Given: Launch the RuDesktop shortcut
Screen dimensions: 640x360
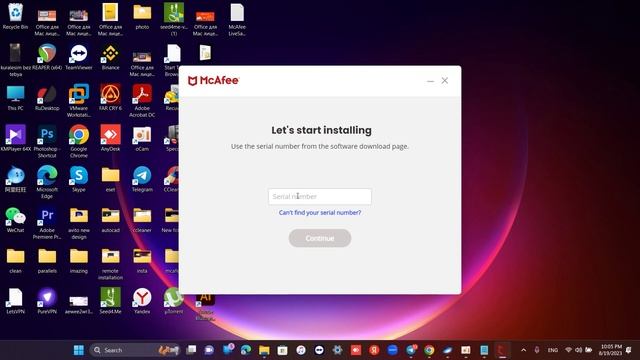Looking at the screenshot, I should coord(47,98).
